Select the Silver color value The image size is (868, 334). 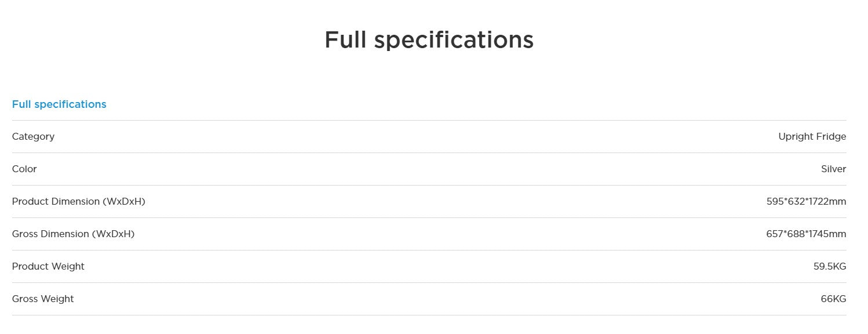click(x=833, y=169)
